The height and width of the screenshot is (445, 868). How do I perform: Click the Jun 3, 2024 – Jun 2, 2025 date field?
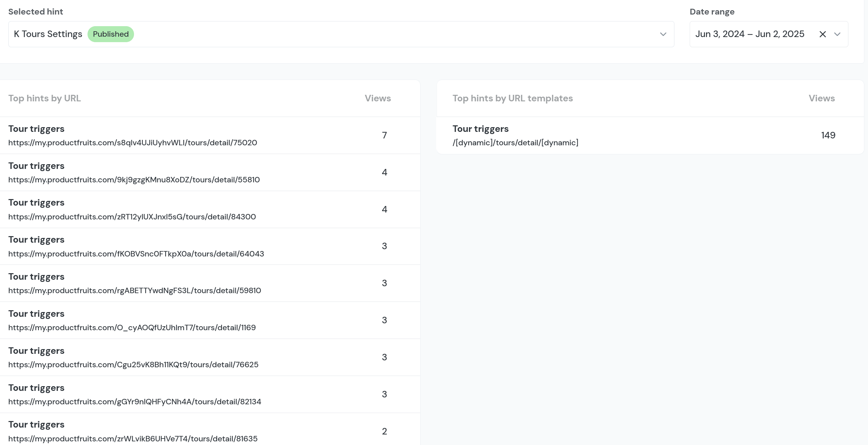[750, 34]
